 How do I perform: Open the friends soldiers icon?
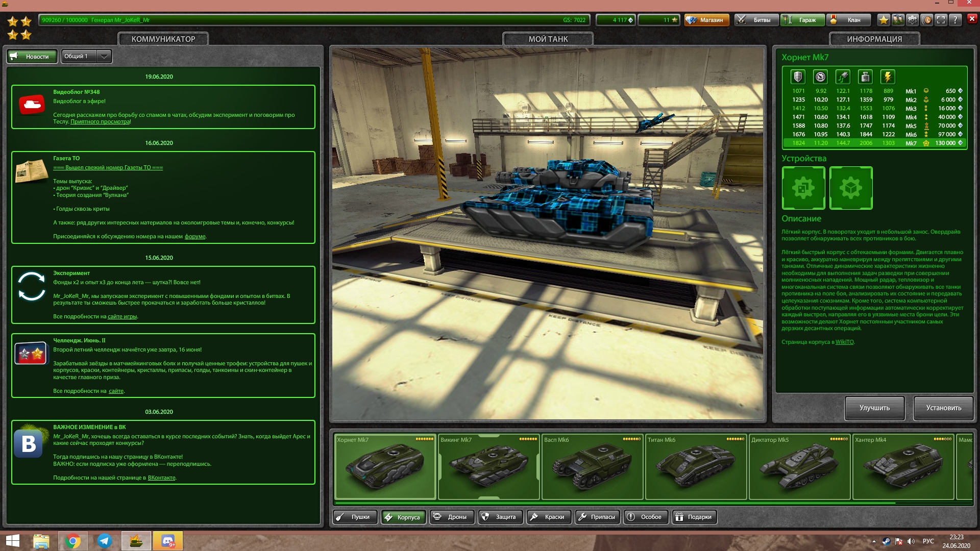[x=898, y=20]
